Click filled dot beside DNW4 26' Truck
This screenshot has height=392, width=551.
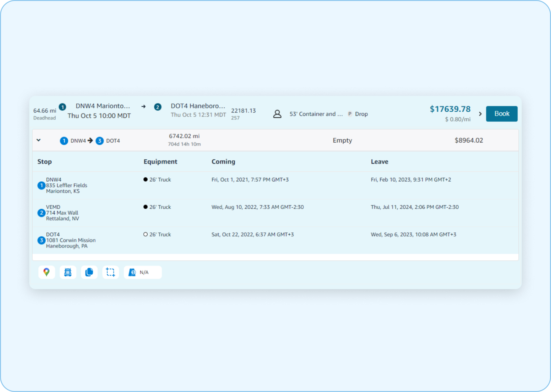coord(145,179)
